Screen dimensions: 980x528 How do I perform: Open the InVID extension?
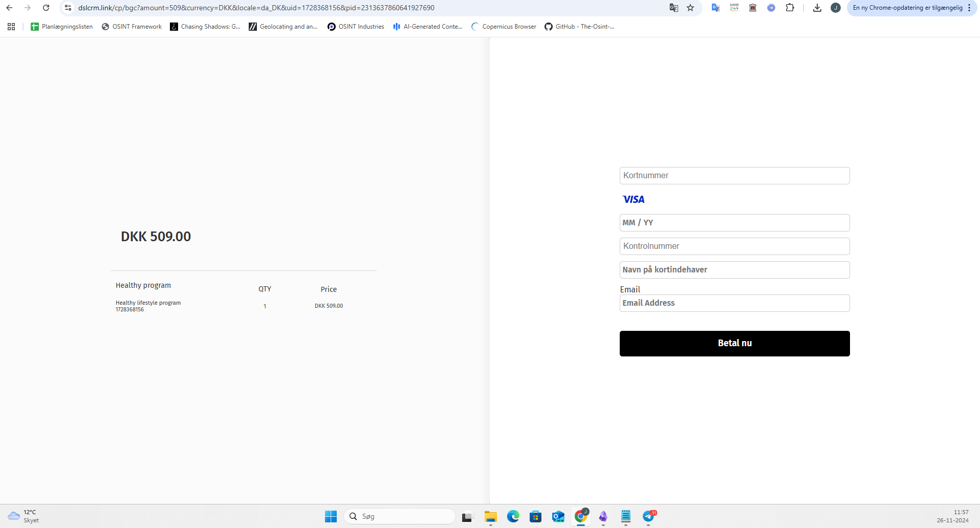point(734,8)
